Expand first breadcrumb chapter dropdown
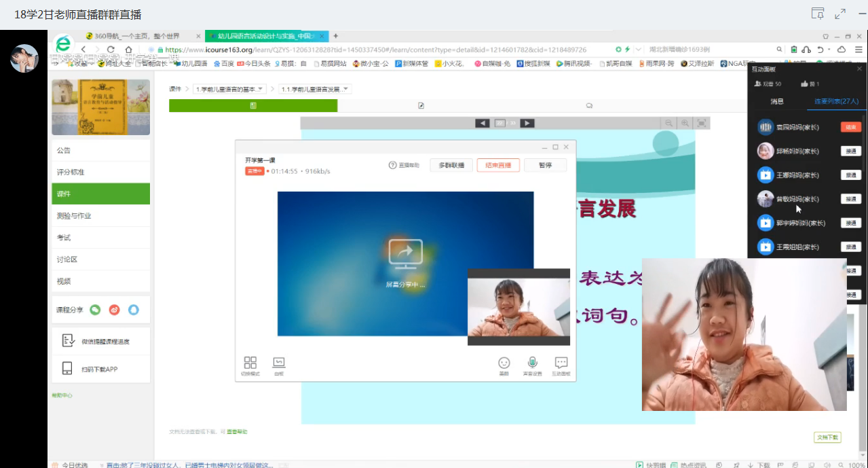 tap(229, 89)
